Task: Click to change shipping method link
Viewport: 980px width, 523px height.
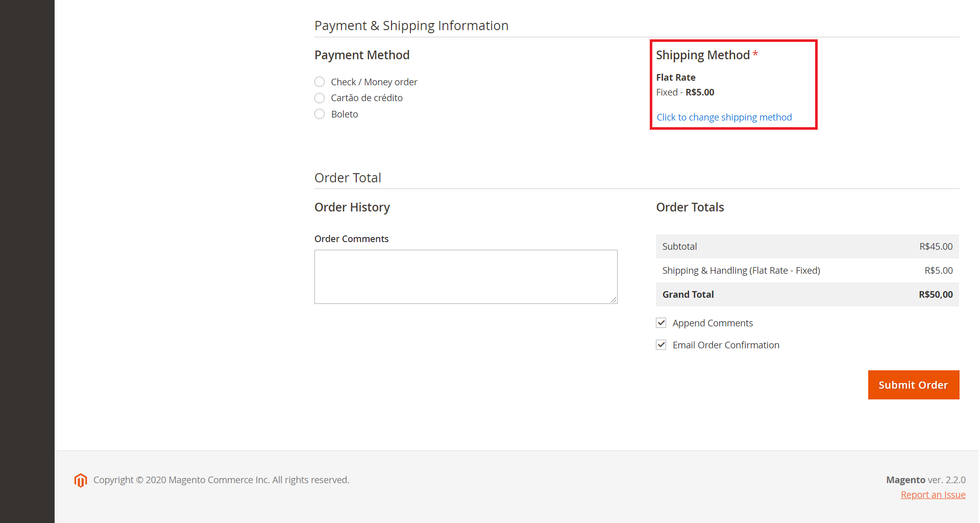Action: pyautogui.click(x=724, y=117)
